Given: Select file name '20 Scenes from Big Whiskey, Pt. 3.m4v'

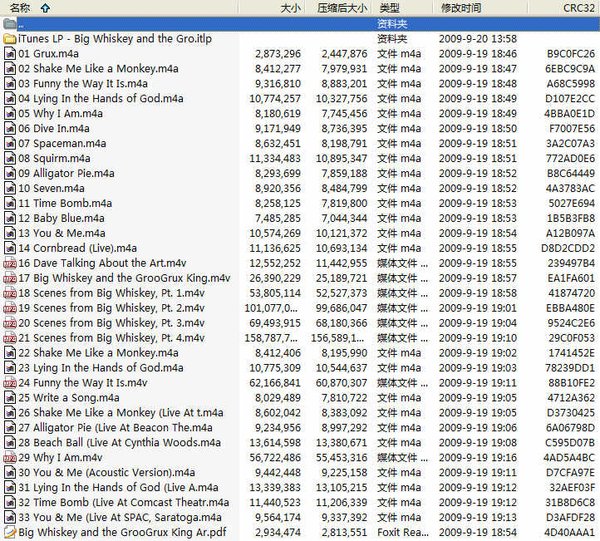Looking at the screenshot, I should (111, 323).
